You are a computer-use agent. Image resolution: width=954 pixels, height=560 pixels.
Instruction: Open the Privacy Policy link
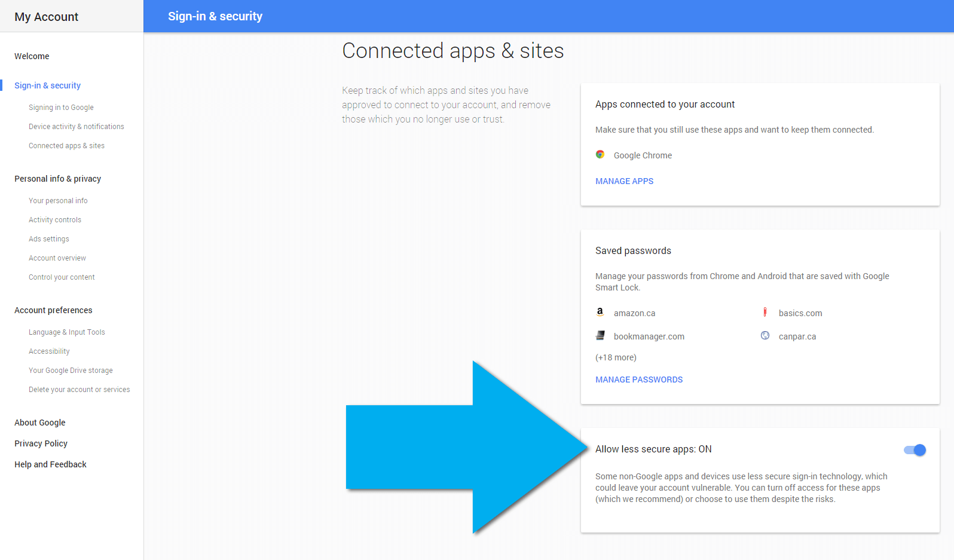point(41,443)
